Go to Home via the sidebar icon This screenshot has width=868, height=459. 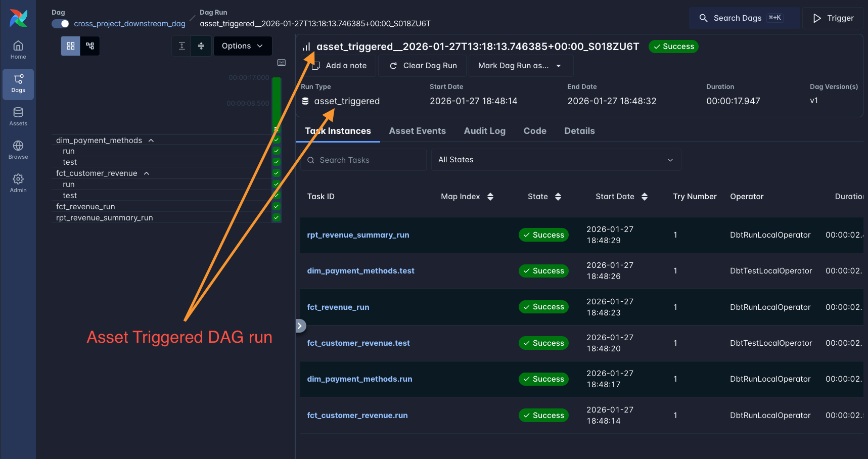[18, 49]
